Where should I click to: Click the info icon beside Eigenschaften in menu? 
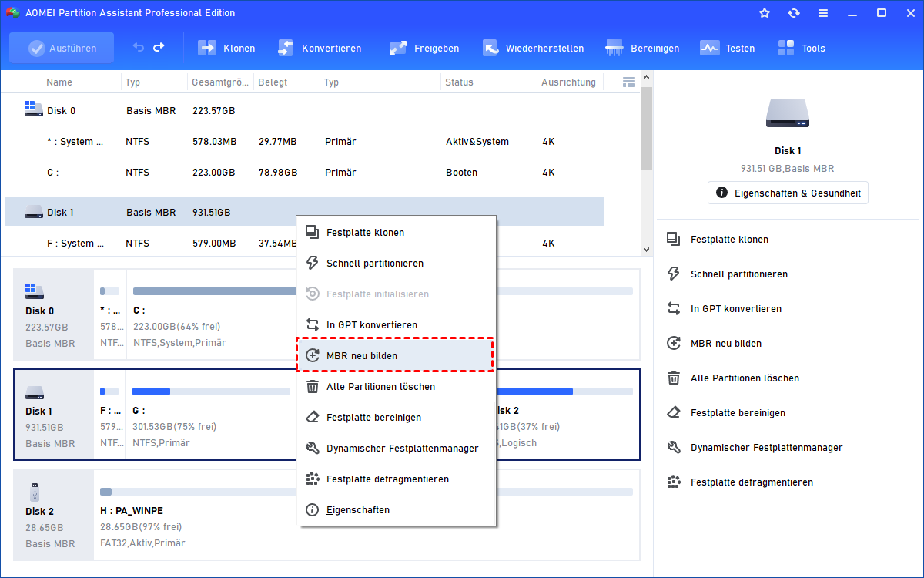(312, 510)
